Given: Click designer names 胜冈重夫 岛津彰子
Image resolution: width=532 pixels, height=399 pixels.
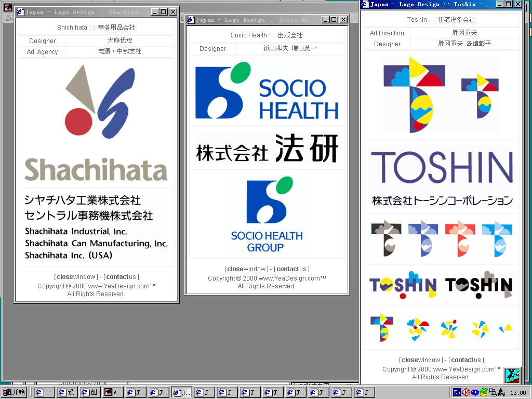Looking at the screenshot, I should tap(464, 44).
